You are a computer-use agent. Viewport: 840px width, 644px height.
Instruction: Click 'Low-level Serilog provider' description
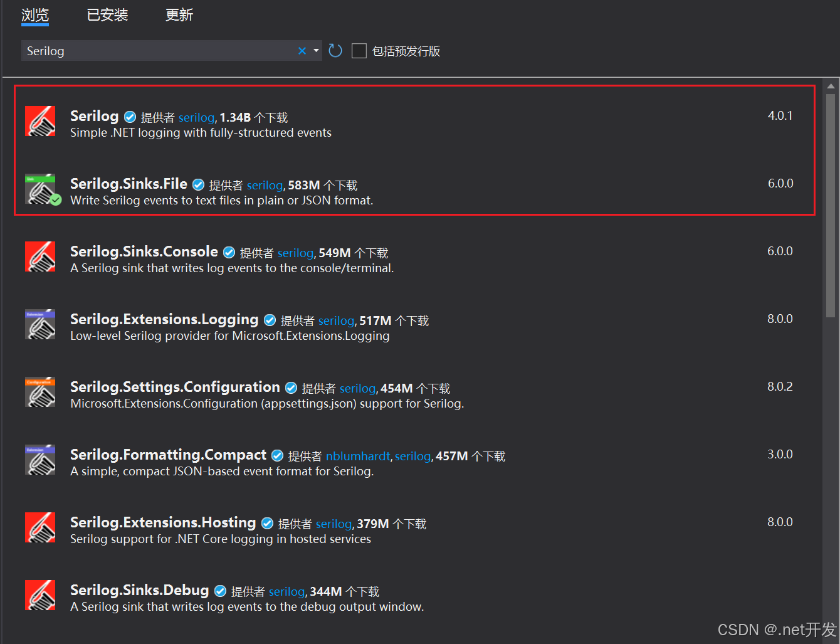pos(229,336)
